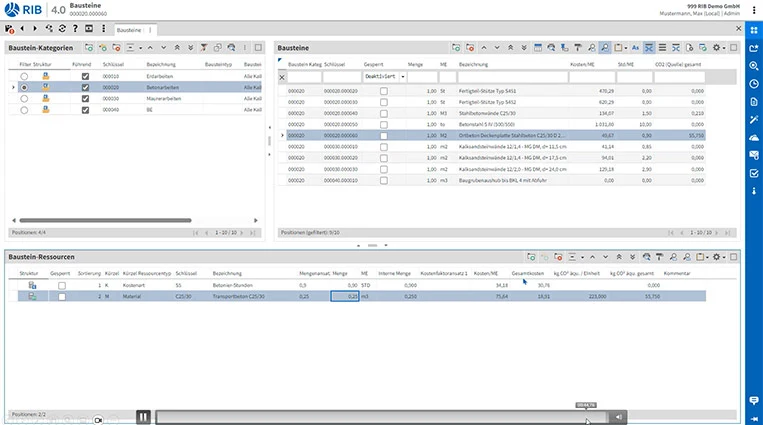Delete record in Baustein-Kategorien toolbar
The height and width of the screenshot is (425, 763).
pos(116,48)
